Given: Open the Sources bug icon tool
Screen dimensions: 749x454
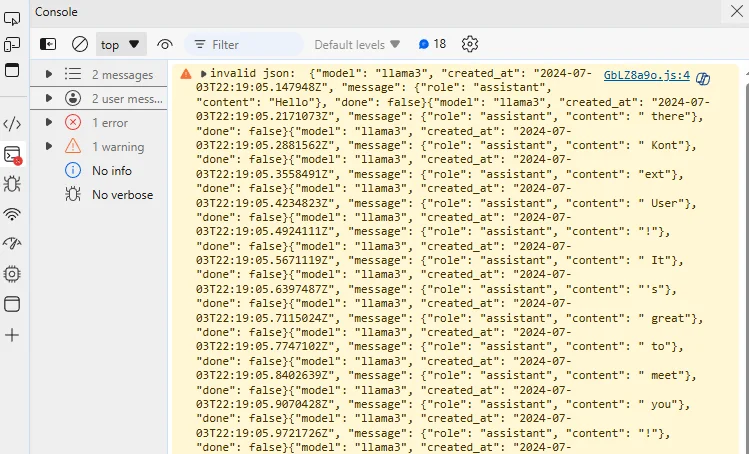Looking at the screenshot, I should click(12, 183).
